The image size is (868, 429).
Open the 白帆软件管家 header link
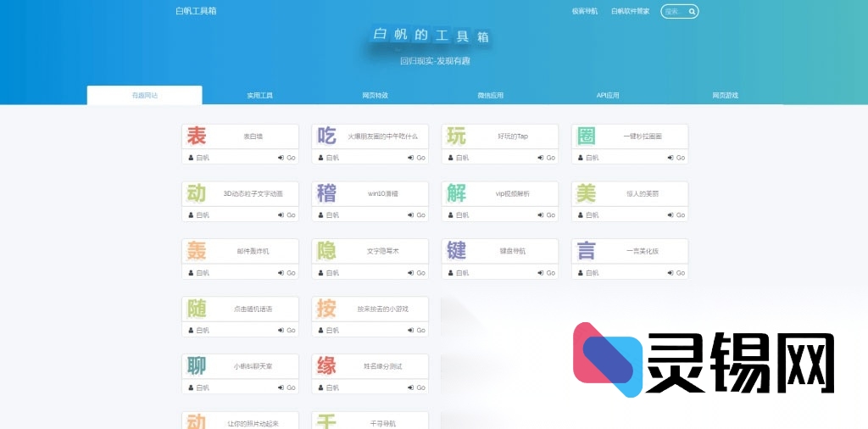point(630,11)
